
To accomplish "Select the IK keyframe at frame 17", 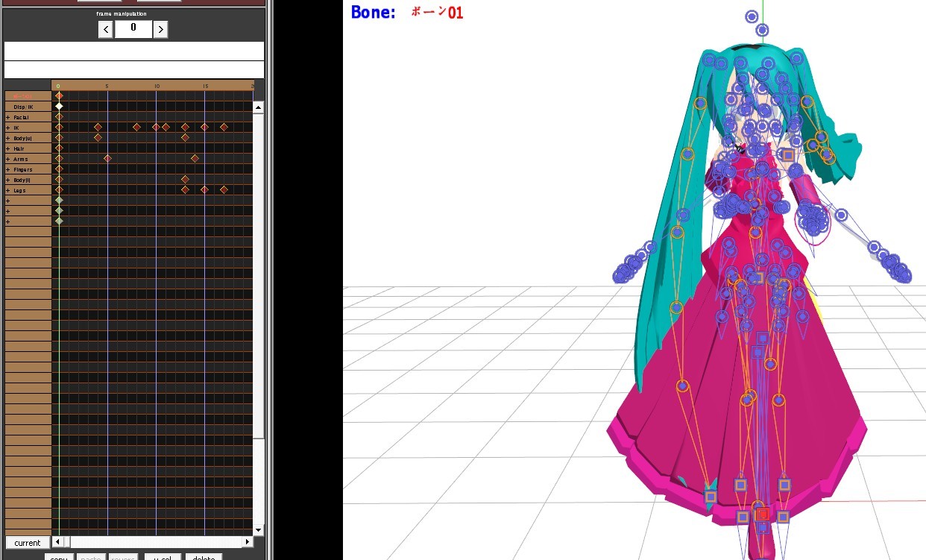I will (224, 128).
